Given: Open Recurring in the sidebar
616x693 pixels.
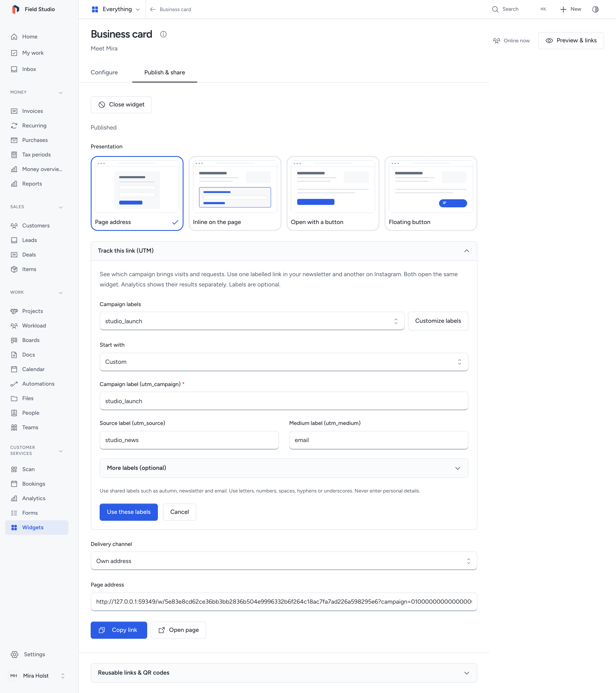Looking at the screenshot, I should (x=37, y=125).
